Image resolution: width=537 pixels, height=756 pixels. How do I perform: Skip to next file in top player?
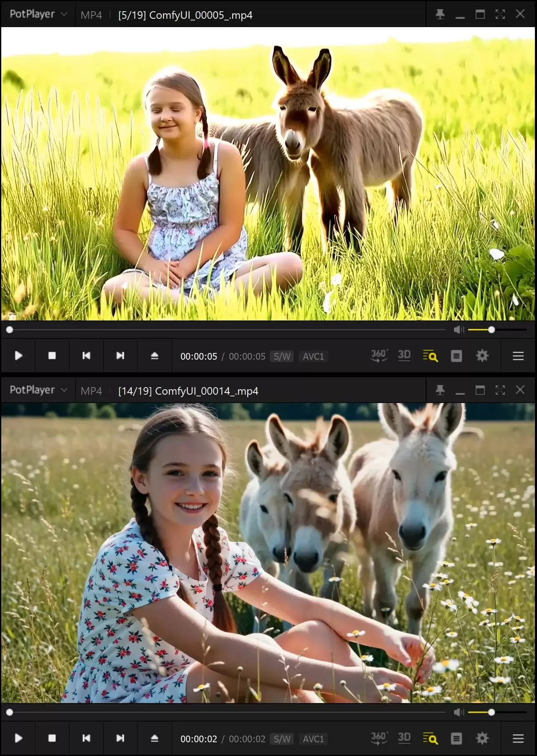pyautogui.click(x=120, y=355)
